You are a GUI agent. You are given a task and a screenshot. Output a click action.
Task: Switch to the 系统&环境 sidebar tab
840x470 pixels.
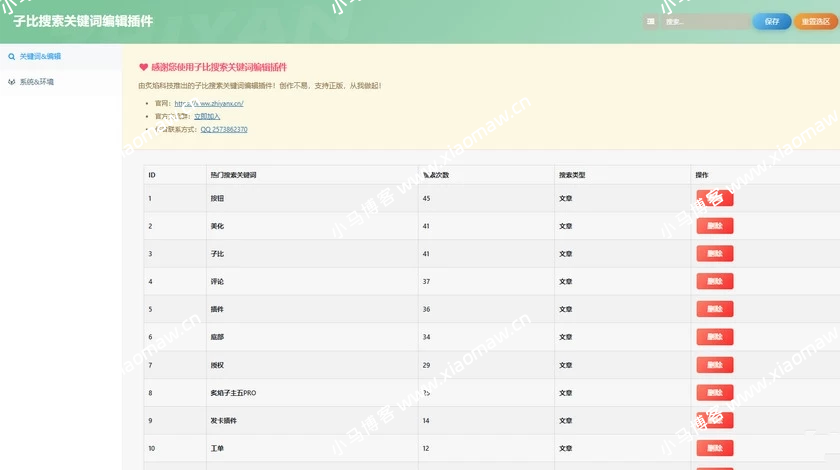tap(37, 82)
